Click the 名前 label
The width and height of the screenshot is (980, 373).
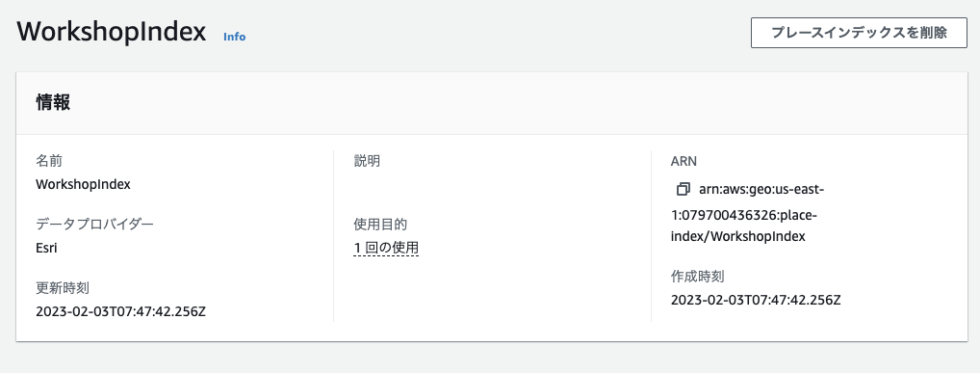(49, 161)
